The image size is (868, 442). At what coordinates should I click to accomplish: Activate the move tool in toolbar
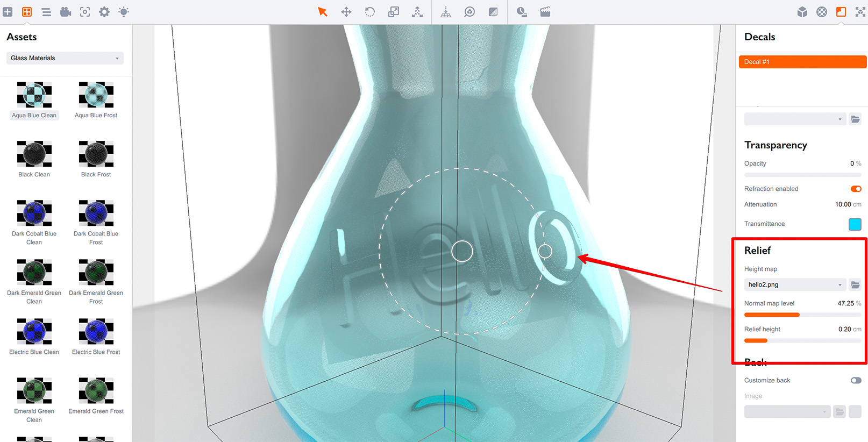(346, 12)
